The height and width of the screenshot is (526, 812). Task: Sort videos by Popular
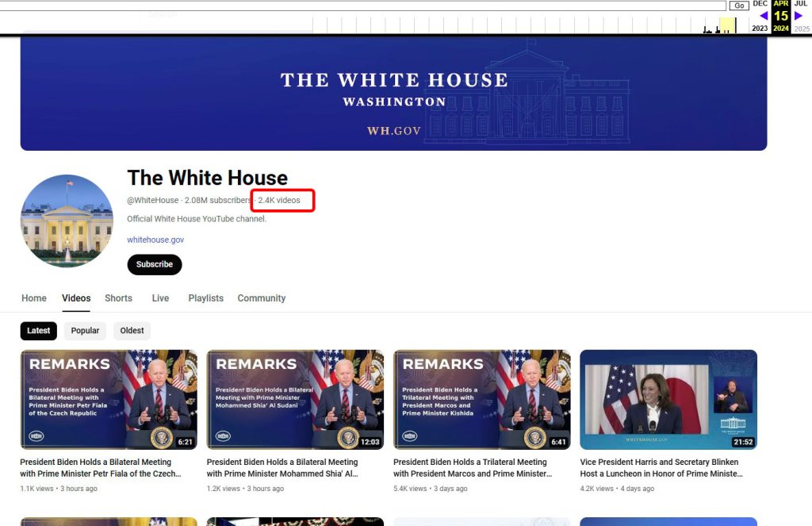85,331
